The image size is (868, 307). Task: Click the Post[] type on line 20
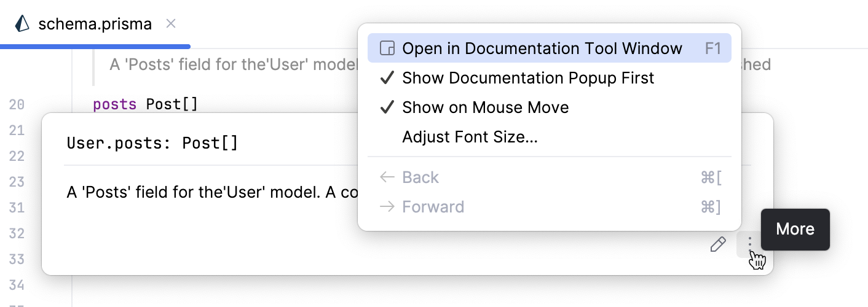click(172, 105)
